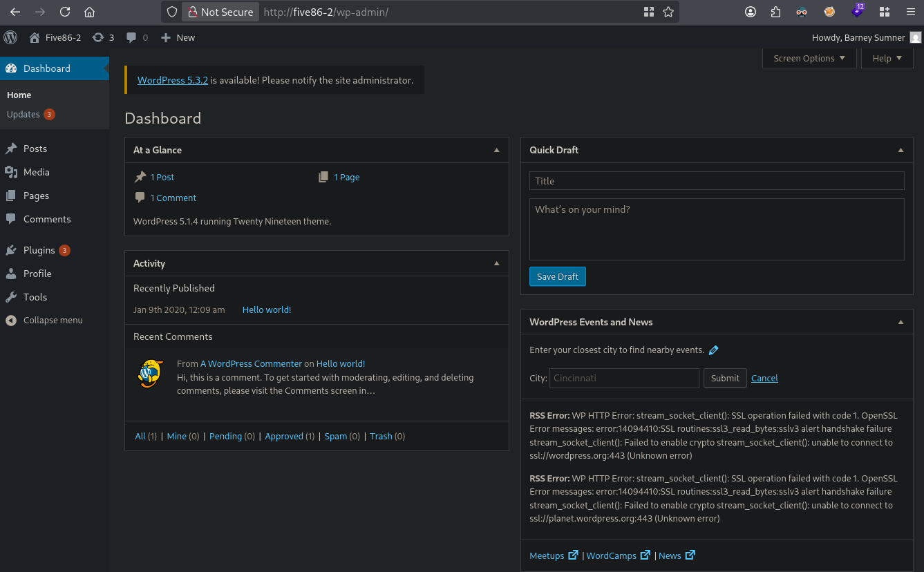Collapse the Activity panel

click(496, 263)
